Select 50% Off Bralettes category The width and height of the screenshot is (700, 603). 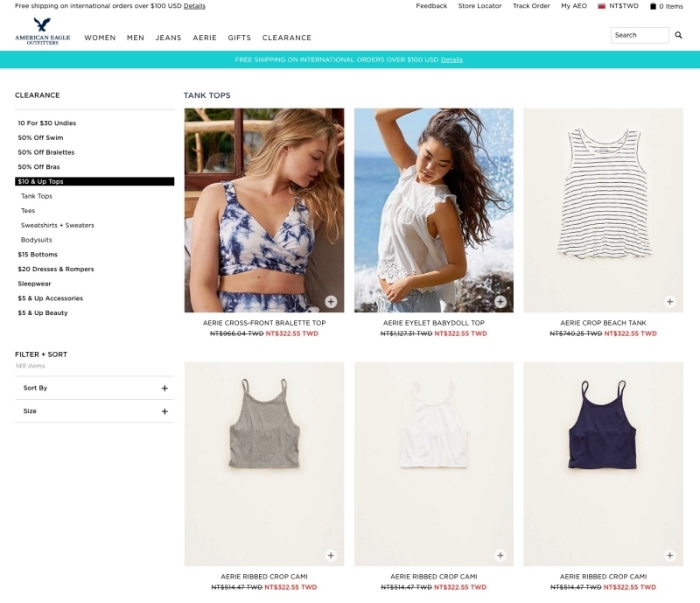(46, 152)
